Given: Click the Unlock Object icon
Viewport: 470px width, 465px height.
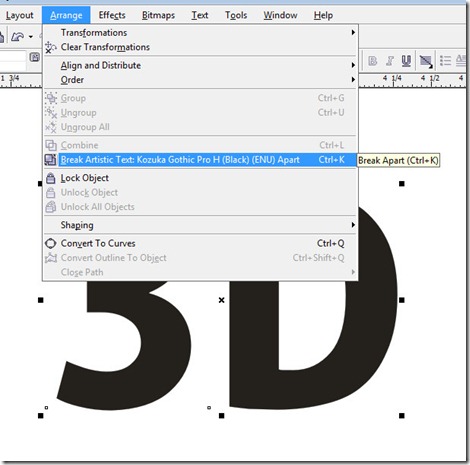Looking at the screenshot, I should (51, 192).
